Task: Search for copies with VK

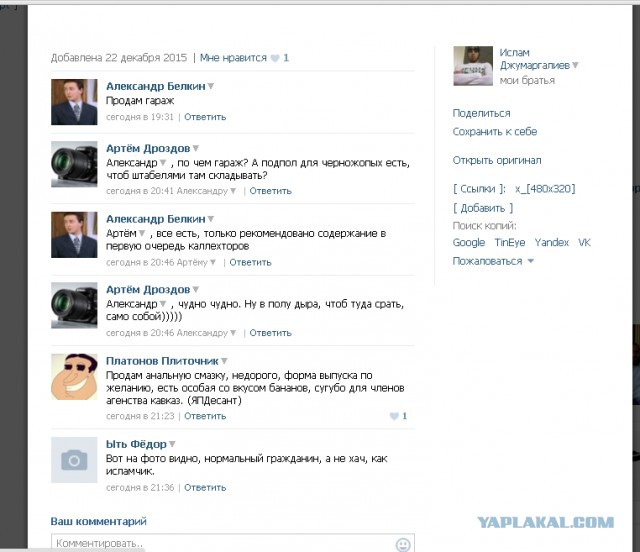Action: (x=584, y=243)
